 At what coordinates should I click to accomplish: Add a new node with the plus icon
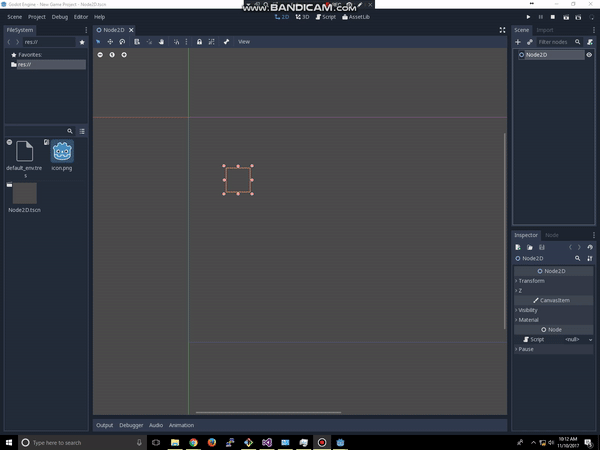518,42
